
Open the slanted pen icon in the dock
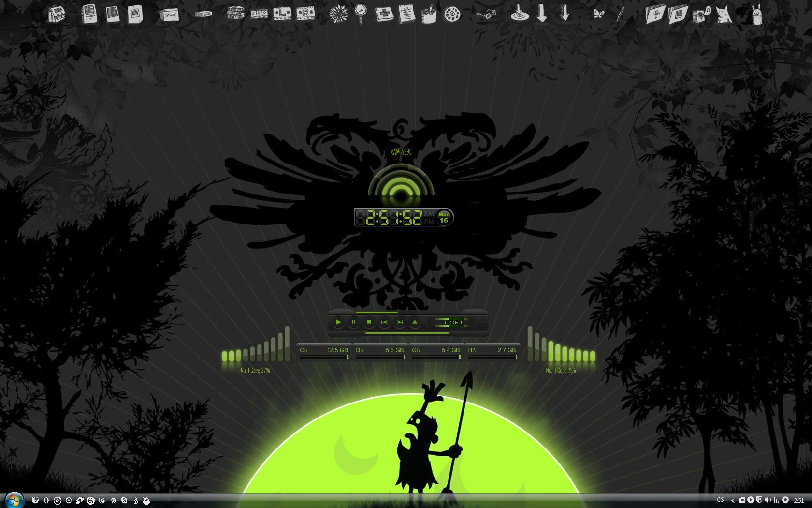click(620, 14)
